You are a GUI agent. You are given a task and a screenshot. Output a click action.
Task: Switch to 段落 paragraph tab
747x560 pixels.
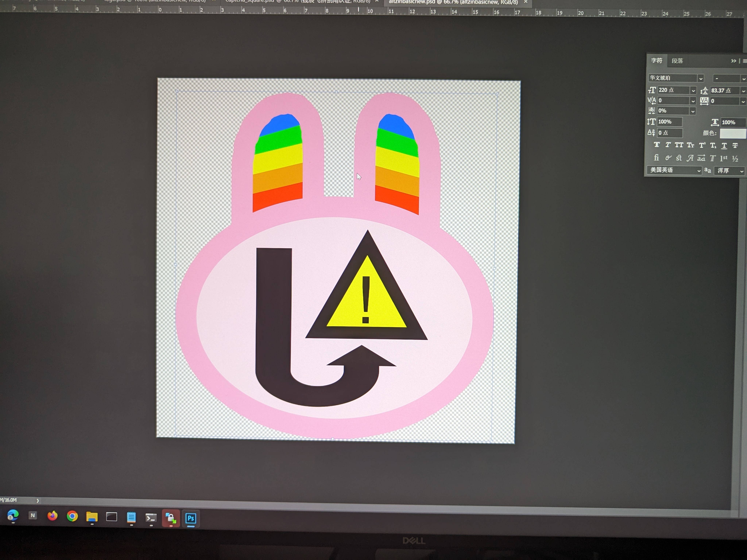(x=677, y=61)
